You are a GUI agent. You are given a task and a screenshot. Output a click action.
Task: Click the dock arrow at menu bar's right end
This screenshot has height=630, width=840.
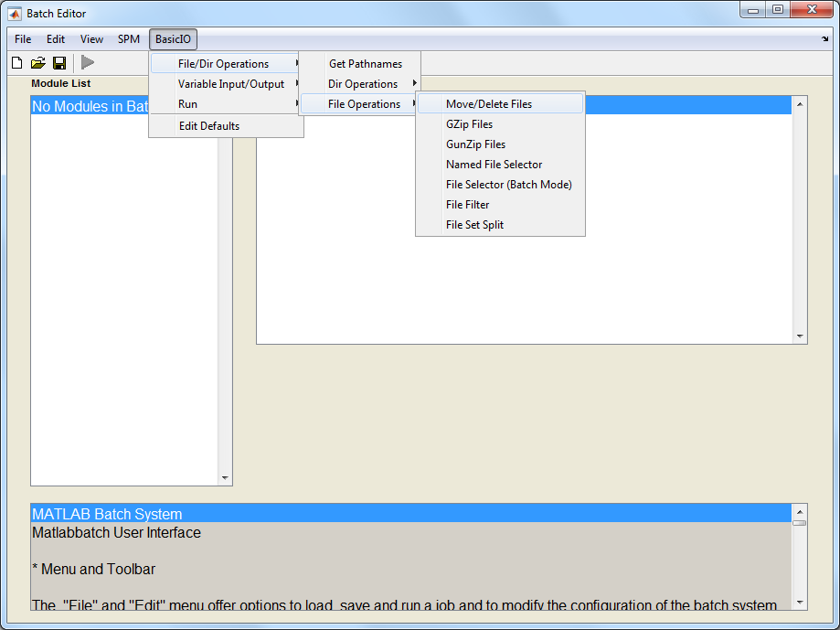point(825,40)
